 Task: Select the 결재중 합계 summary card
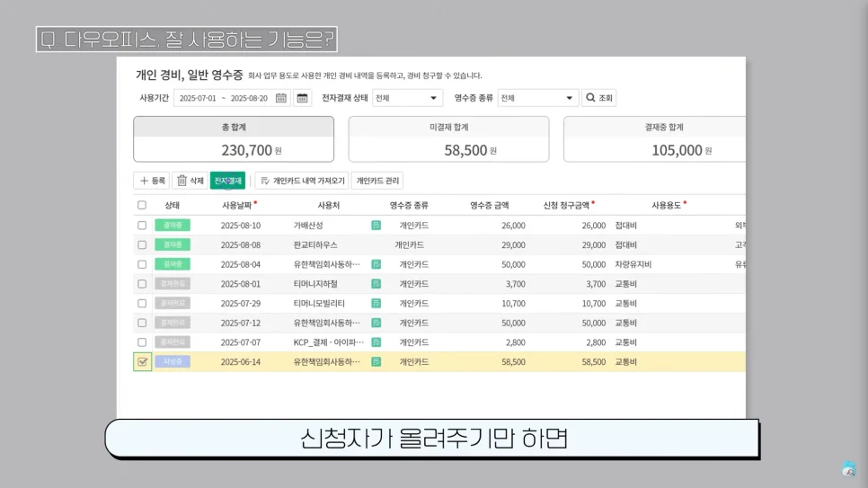pos(655,139)
